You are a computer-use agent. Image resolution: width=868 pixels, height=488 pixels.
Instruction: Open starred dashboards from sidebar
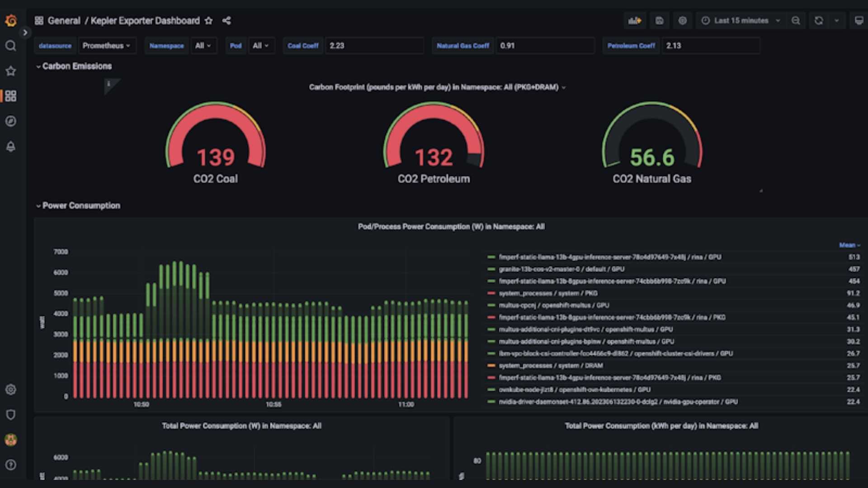click(x=11, y=71)
